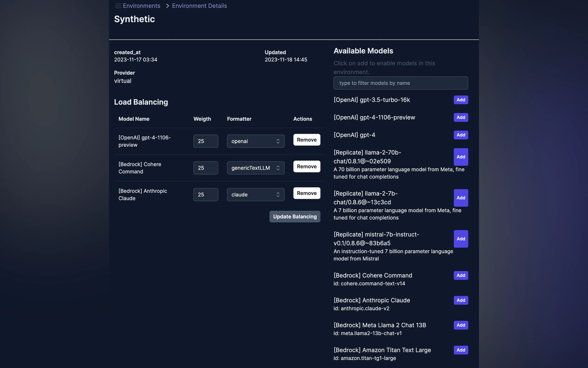Remove gpt-4-1106-preview from load balancing
The width and height of the screenshot is (588, 368).
(x=307, y=140)
